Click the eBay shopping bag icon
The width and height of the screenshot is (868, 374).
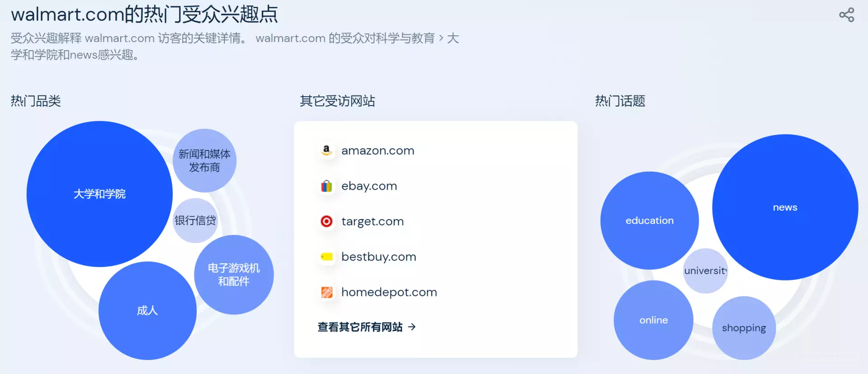pyautogui.click(x=326, y=186)
